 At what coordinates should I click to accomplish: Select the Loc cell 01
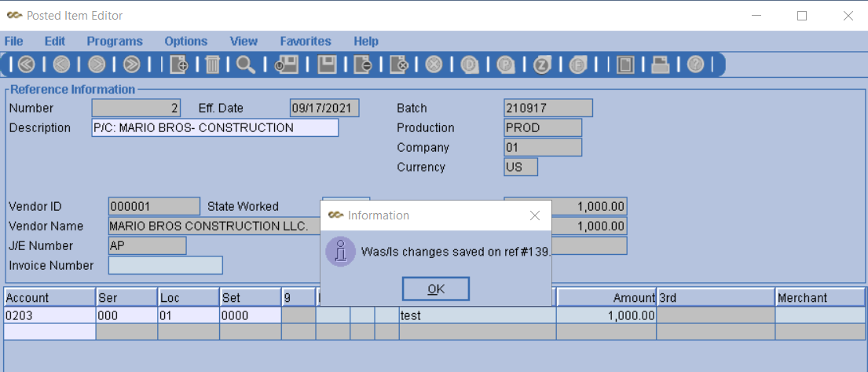(189, 315)
